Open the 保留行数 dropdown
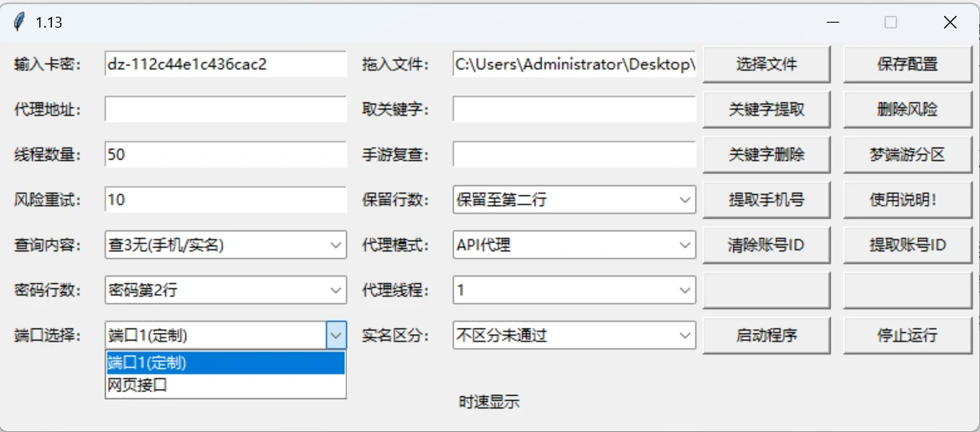 574,200
